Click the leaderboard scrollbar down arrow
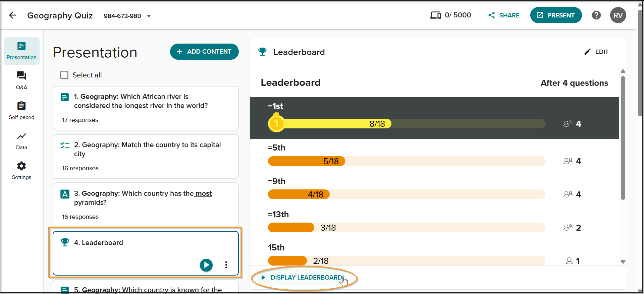 click(623, 262)
